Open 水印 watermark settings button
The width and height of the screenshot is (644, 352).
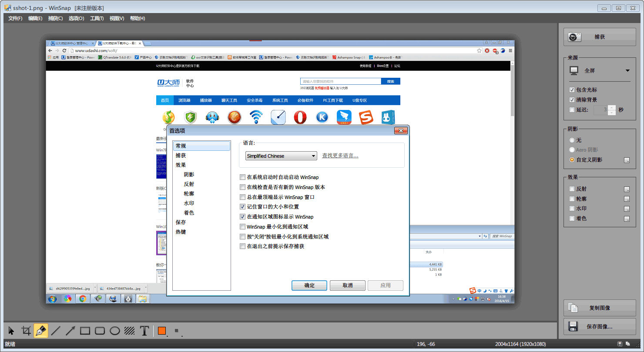click(x=627, y=209)
